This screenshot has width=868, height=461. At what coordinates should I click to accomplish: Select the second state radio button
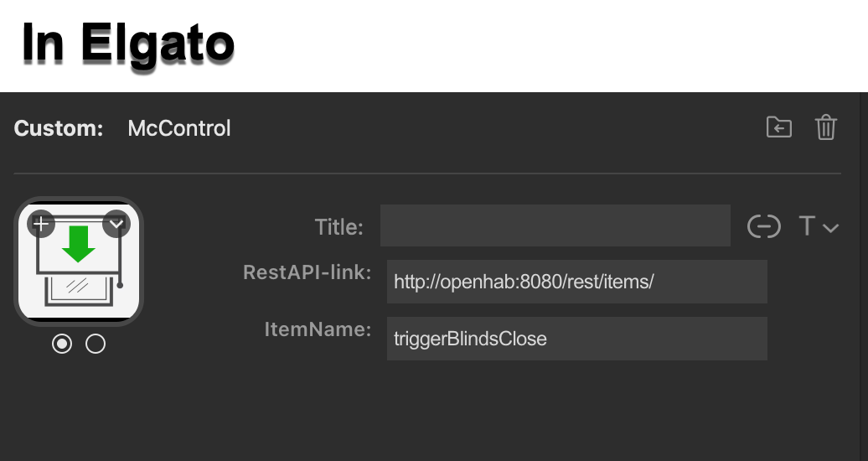96,344
